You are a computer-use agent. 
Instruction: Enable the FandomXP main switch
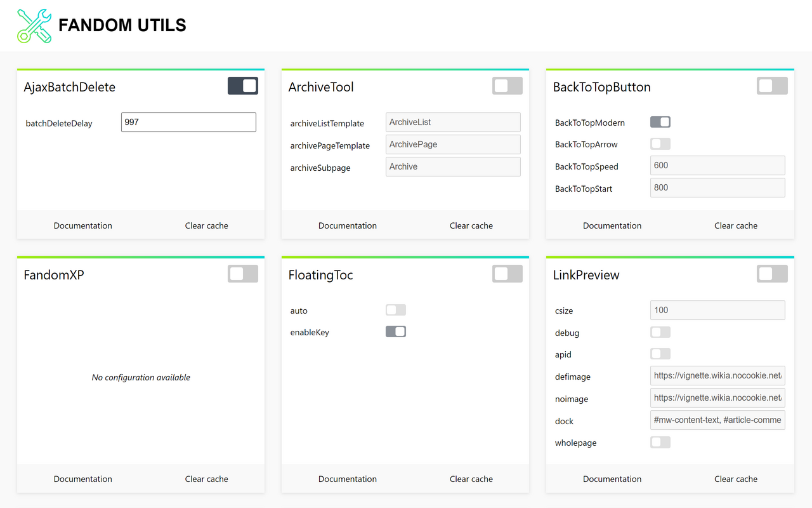click(243, 274)
